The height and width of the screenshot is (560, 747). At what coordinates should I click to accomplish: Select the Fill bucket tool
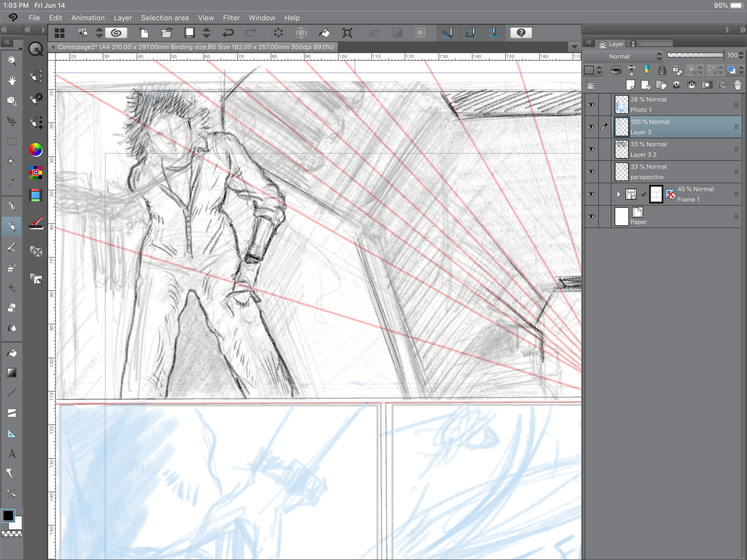pos(12,352)
